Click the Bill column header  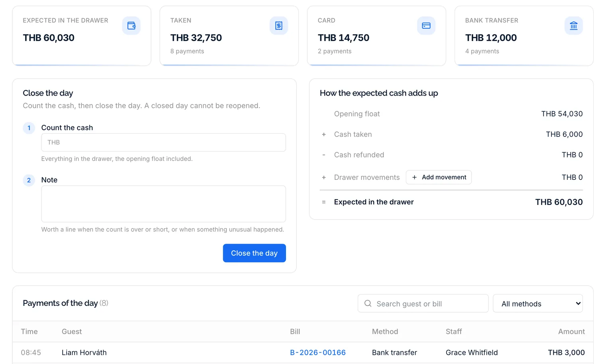coord(295,332)
